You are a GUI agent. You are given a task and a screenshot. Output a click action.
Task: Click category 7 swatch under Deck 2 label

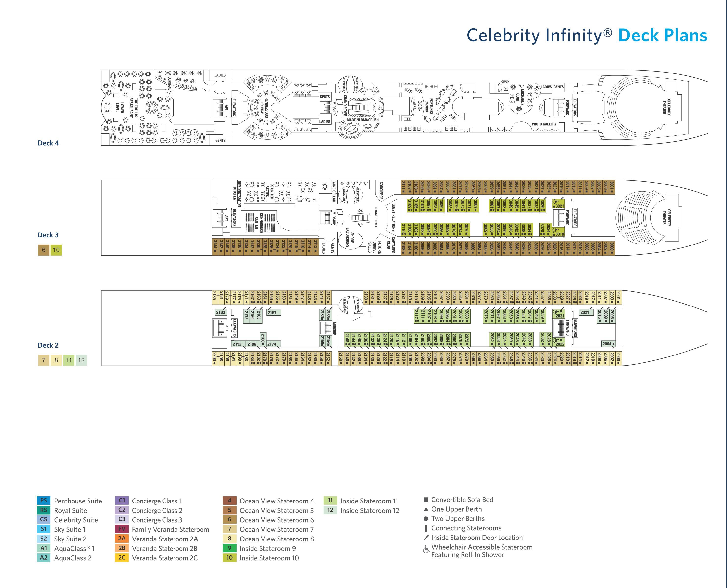44,360
